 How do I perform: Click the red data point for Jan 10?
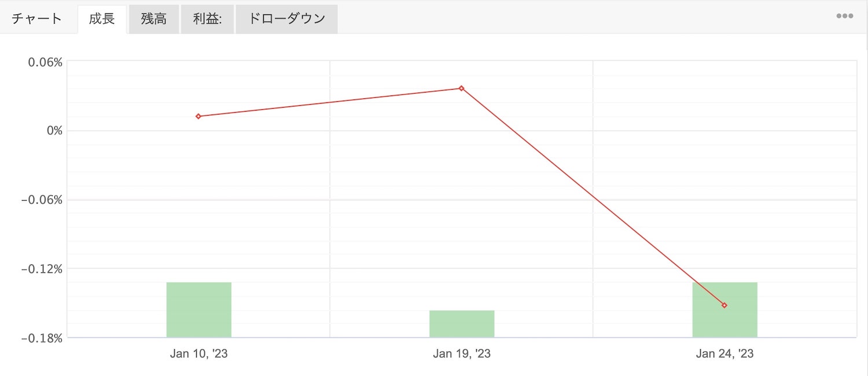coord(198,116)
